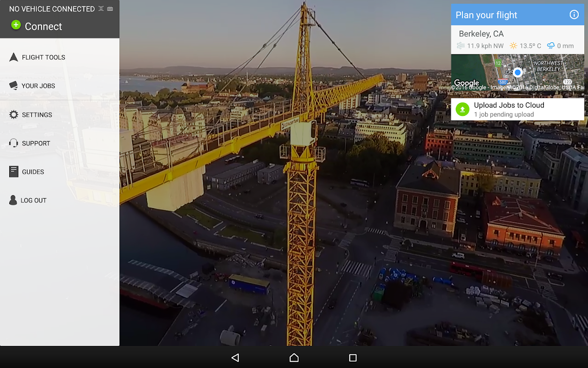Image resolution: width=588 pixels, height=368 pixels.
Task: Tap the Log Out person icon
Action: click(x=13, y=200)
